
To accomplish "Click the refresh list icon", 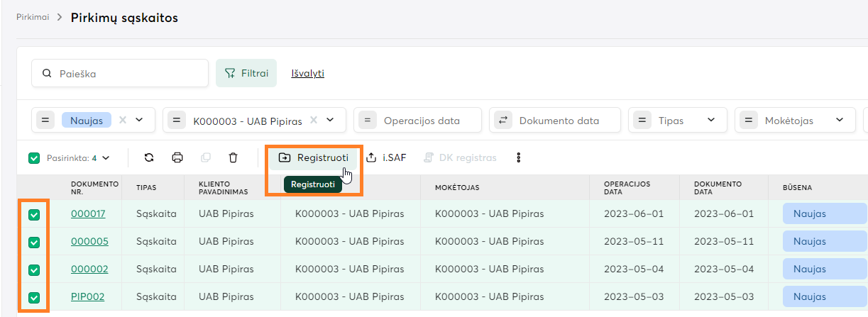I will (149, 157).
